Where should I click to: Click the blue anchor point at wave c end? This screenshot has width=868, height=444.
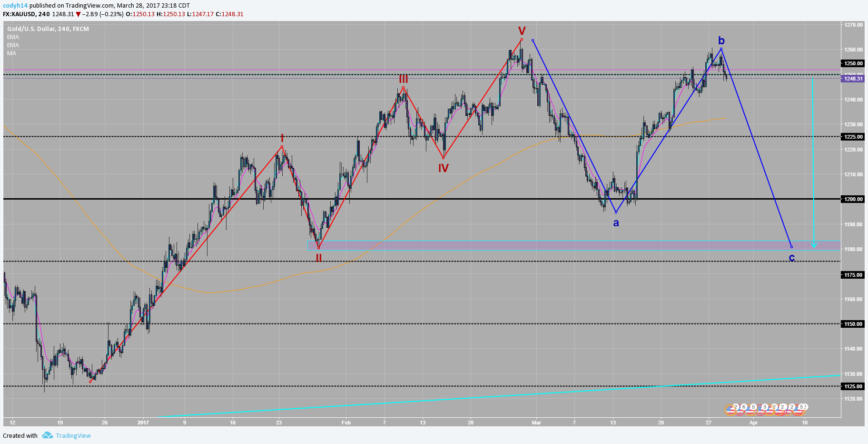[x=791, y=247]
